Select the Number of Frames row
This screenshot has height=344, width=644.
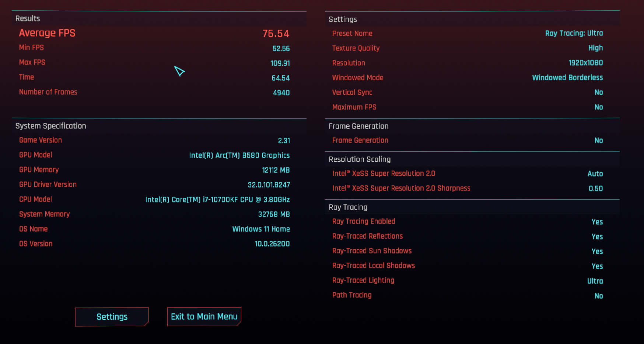(x=154, y=92)
